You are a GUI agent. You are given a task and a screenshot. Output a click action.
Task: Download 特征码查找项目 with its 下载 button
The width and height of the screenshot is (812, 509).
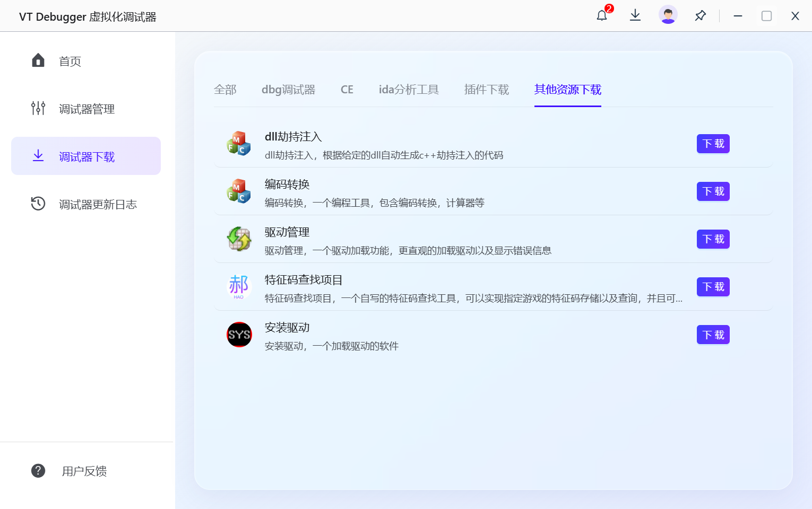713,287
